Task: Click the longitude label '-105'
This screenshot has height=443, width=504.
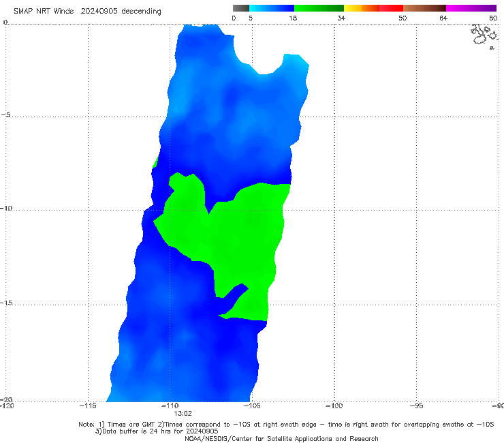Action: 252,406
